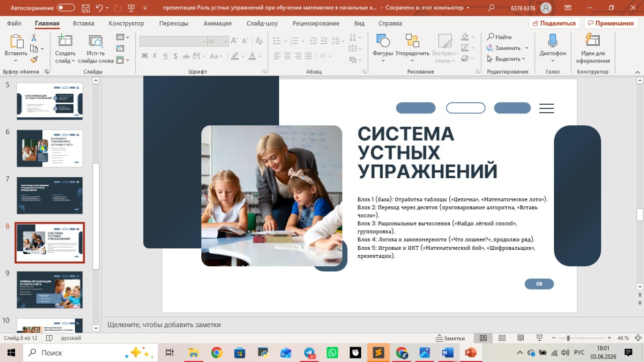This screenshot has width=644, height=362.
Task: Click the Increase font size icon
Action: point(235,41)
